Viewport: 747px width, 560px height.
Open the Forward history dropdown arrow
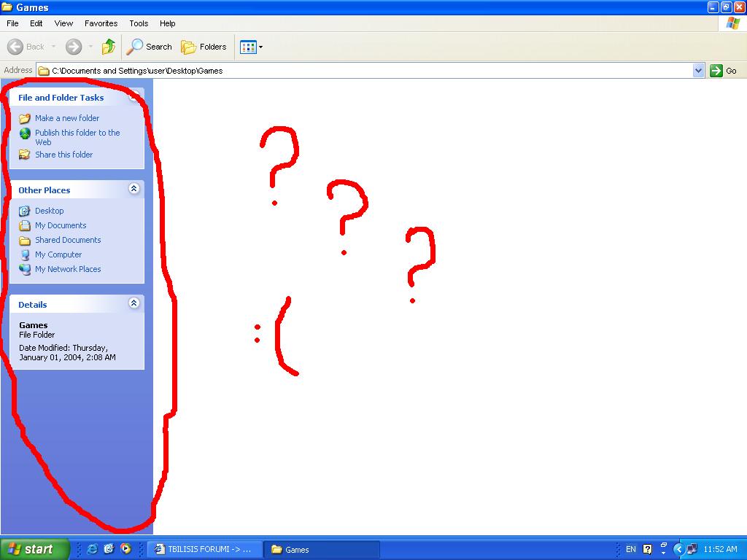90,47
